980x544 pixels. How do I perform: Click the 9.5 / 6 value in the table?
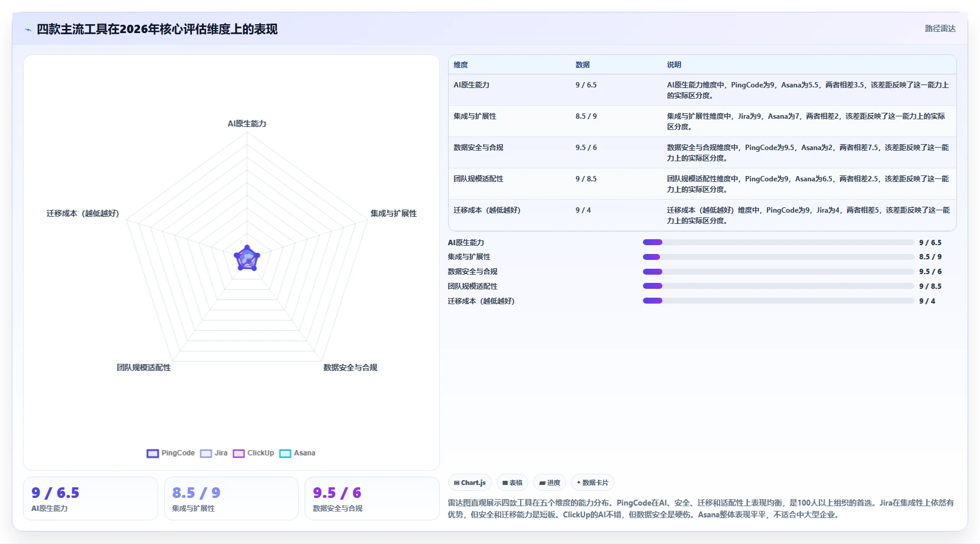(x=586, y=148)
